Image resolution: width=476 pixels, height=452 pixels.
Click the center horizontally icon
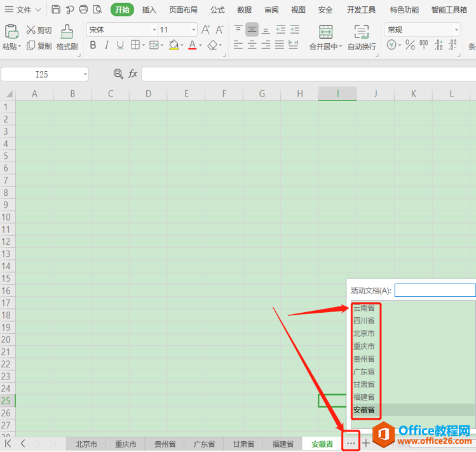(x=252, y=45)
